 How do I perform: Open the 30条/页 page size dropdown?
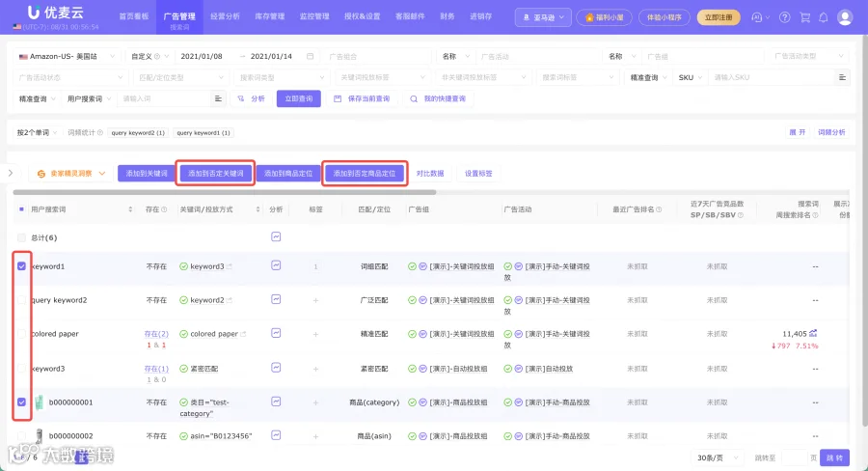pos(718,457)
